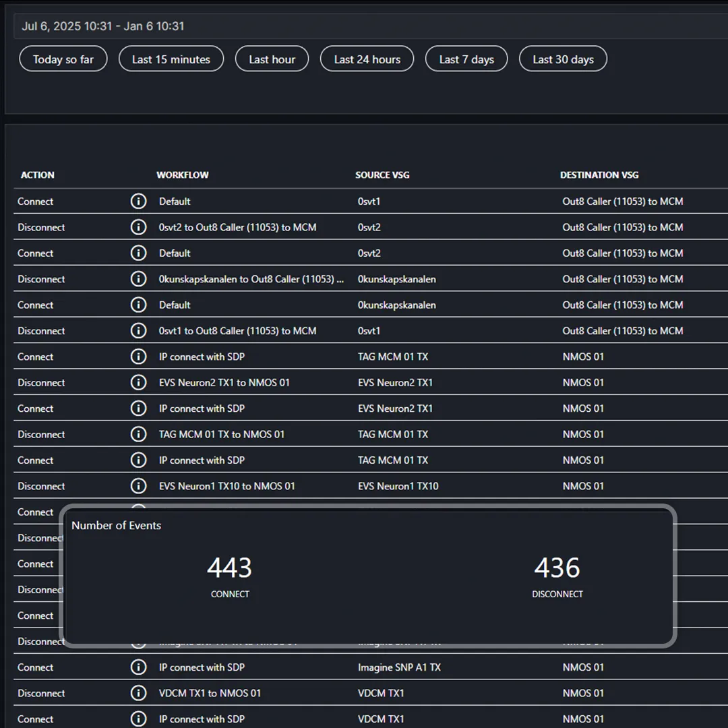
Task: Open info for Connect EVS Neuron2 TX1 row
Action: (138, 408)
